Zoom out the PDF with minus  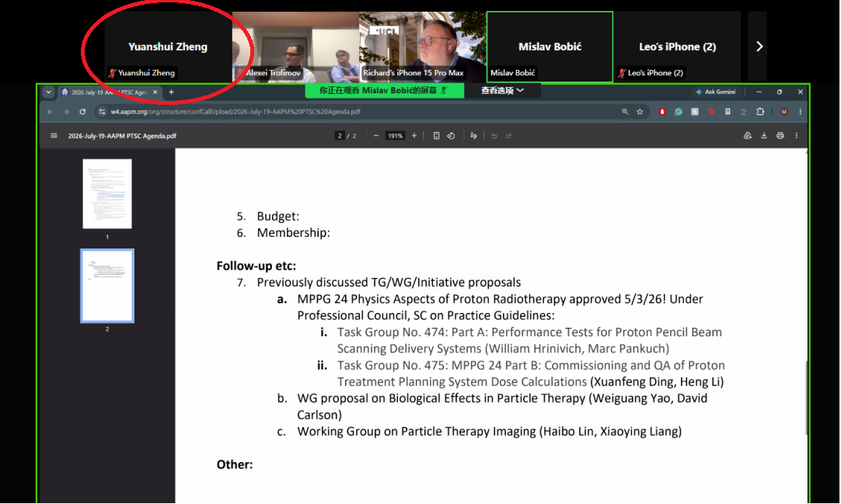[376, 135]
